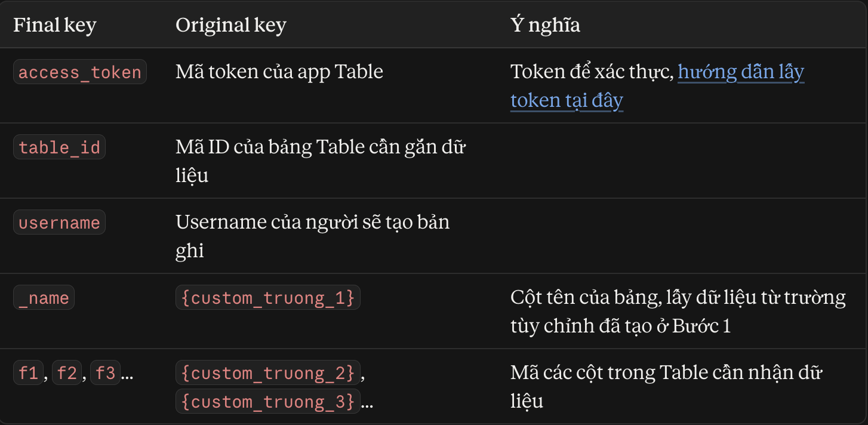The image size is (868, 425).
Task: Click the f2 code label
Action: point(67,372)
